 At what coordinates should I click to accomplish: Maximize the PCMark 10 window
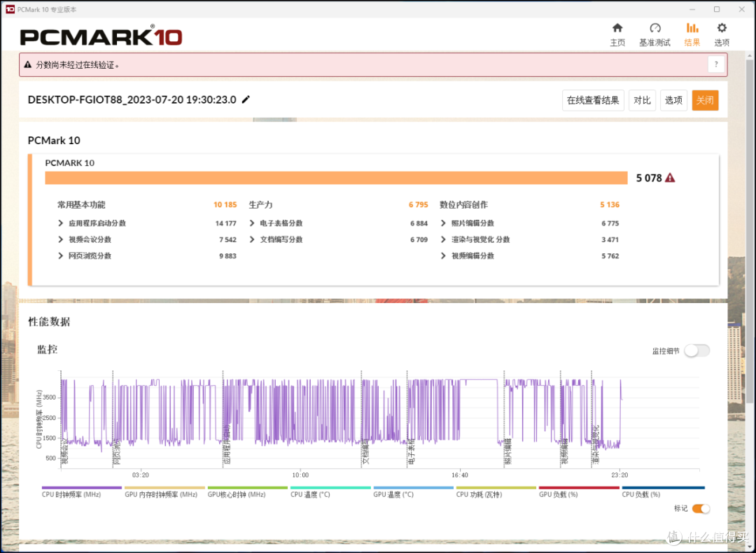[717, 9]
